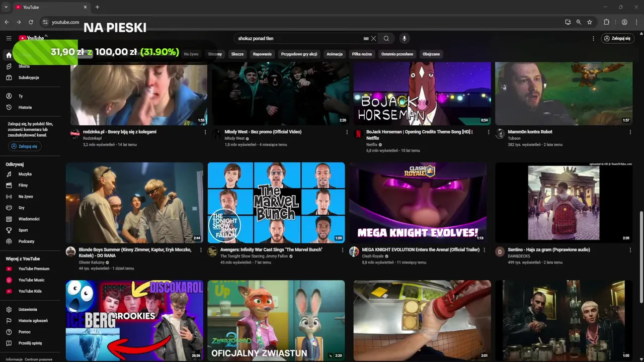644x362 pixels.
Task: Bookmark this page with the star
Action: coord(590,22)
